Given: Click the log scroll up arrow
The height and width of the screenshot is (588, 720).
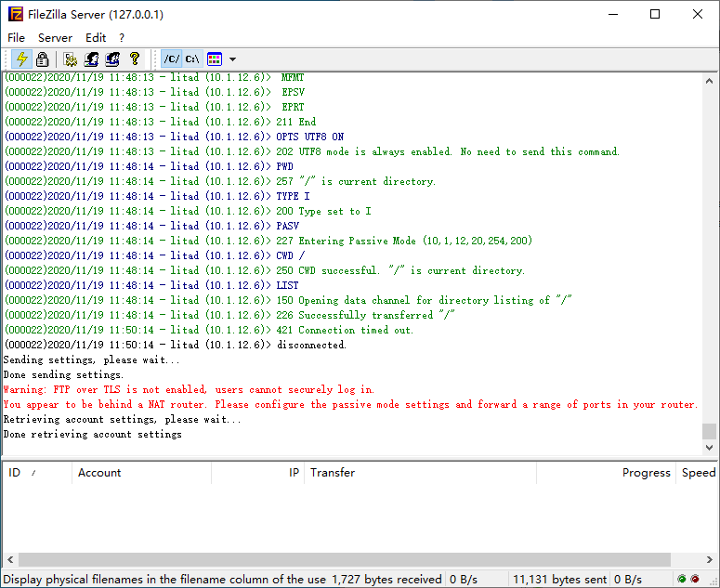Looking at the screenshot, I should tap(709, 81).
